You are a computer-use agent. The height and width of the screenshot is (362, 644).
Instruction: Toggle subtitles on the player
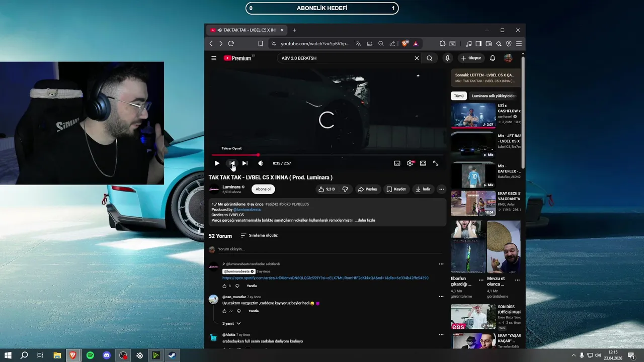pyautogui.click(x=397, y=163)
